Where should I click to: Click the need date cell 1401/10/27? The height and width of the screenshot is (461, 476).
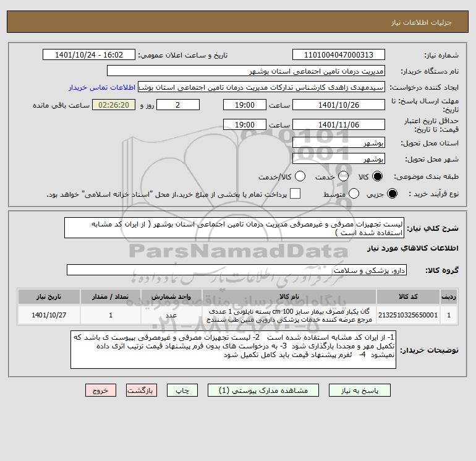[x=49, y=315]
